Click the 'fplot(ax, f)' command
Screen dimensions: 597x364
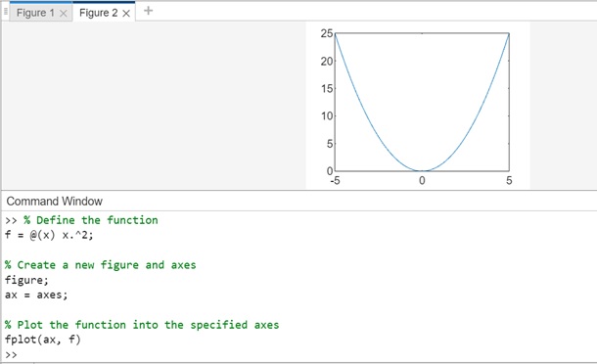point(43,340)
